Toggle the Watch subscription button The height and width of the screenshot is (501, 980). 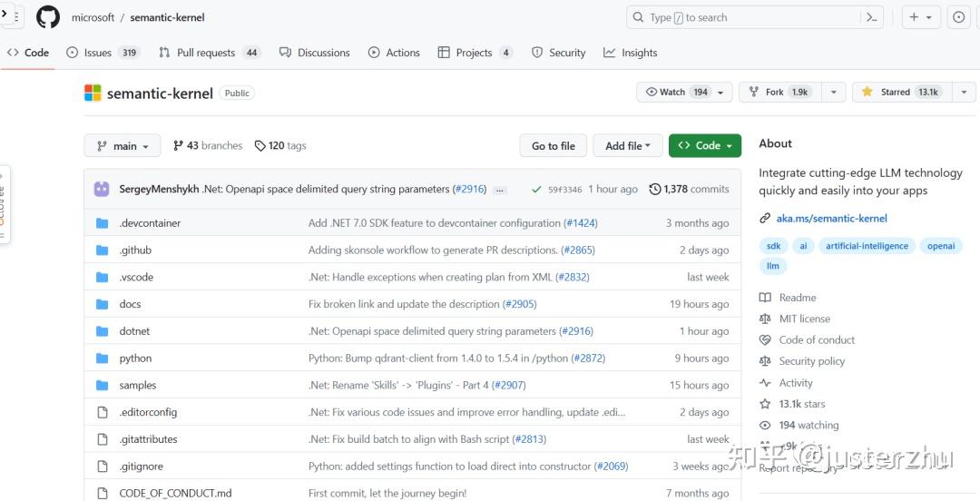tap(676, 92)
